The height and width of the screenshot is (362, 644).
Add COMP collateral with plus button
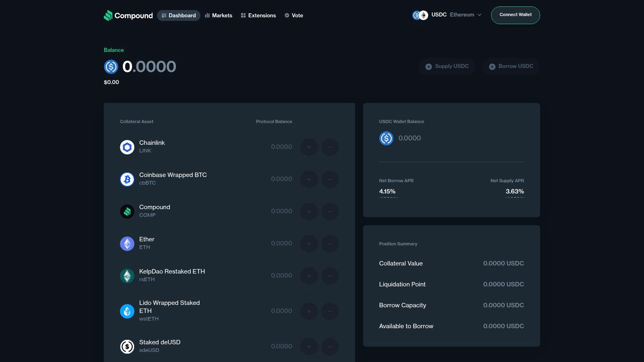[x=309, y=212]
